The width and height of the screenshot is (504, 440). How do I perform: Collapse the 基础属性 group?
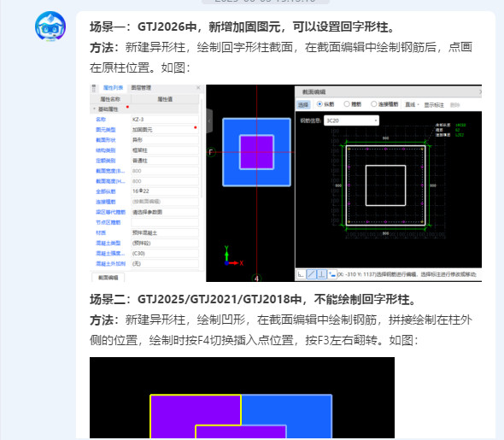(x=94, y=109)
